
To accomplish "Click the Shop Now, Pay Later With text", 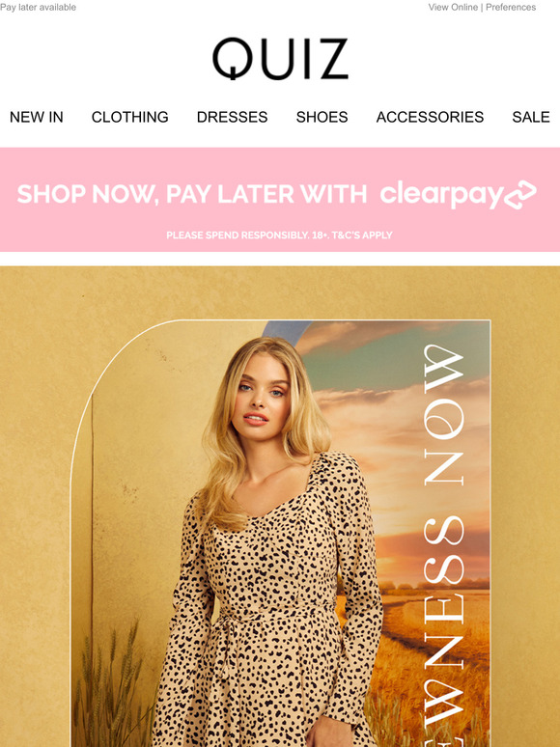I will click(x=192, y=194).
